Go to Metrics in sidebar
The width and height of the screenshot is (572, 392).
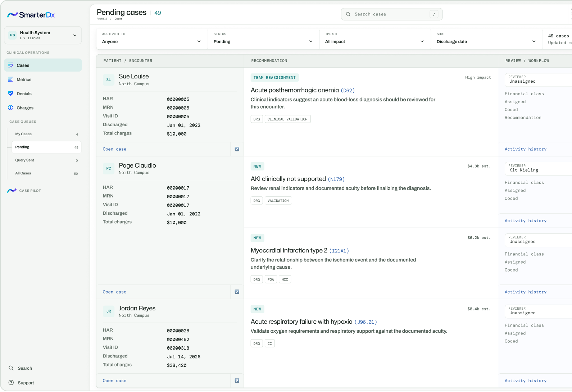point(43,79)
